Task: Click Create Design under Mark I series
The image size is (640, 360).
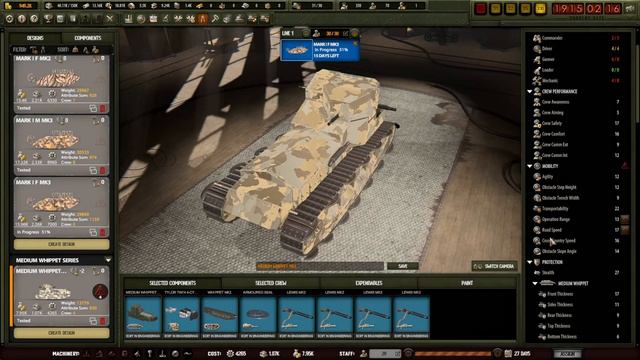Action: (x=62, y=244)
